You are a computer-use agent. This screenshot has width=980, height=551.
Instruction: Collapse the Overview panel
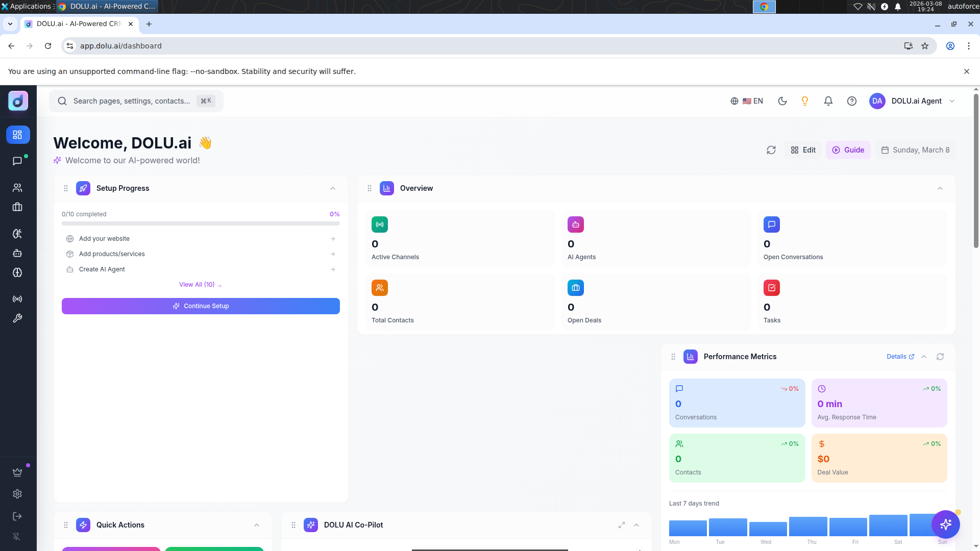(940, 188)
